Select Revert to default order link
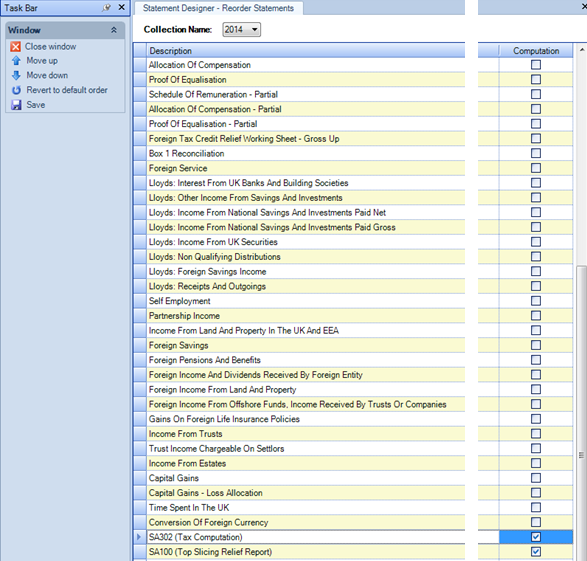Viewport: 587px width, 561px height. point(67,90)
